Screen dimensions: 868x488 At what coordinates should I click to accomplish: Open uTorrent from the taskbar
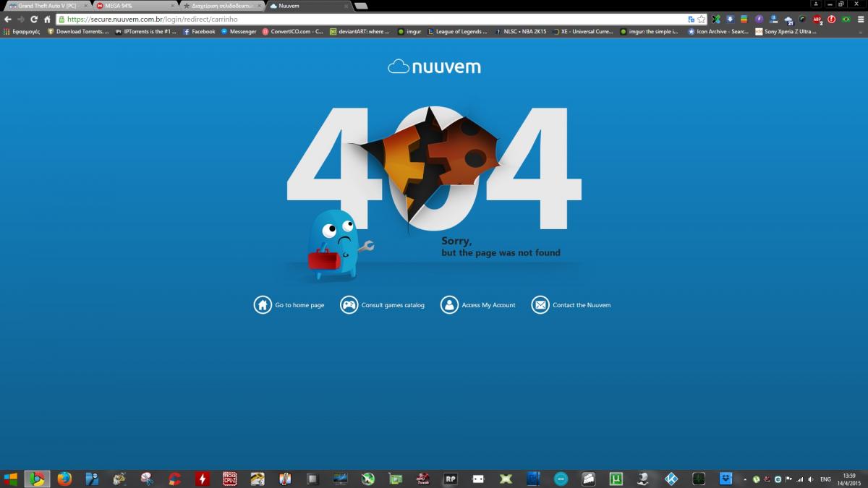coord(616,479)
